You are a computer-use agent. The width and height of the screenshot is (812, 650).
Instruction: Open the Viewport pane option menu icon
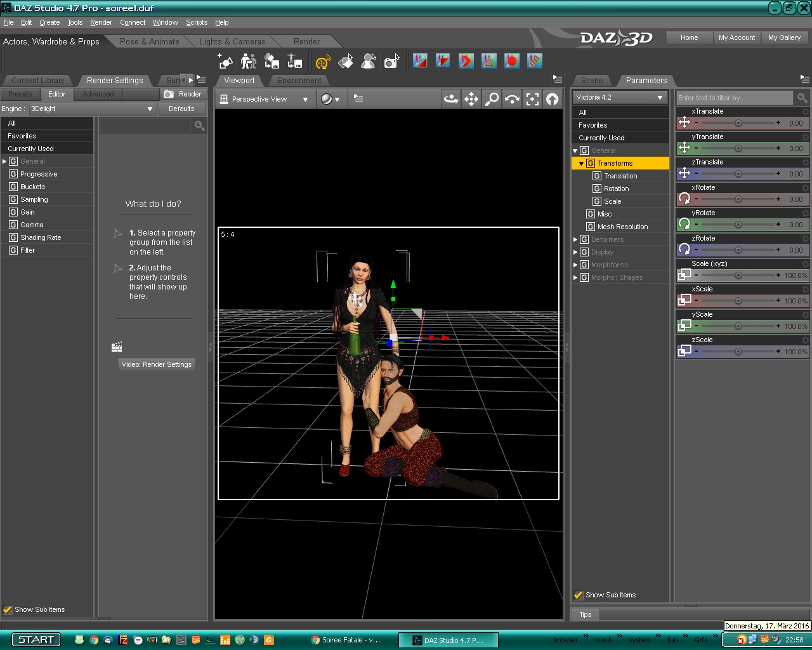point(558,79)
